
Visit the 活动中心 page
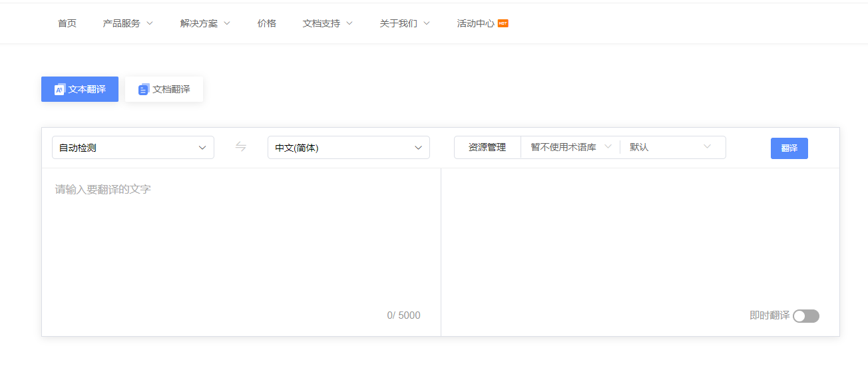(x=475, y=23)
